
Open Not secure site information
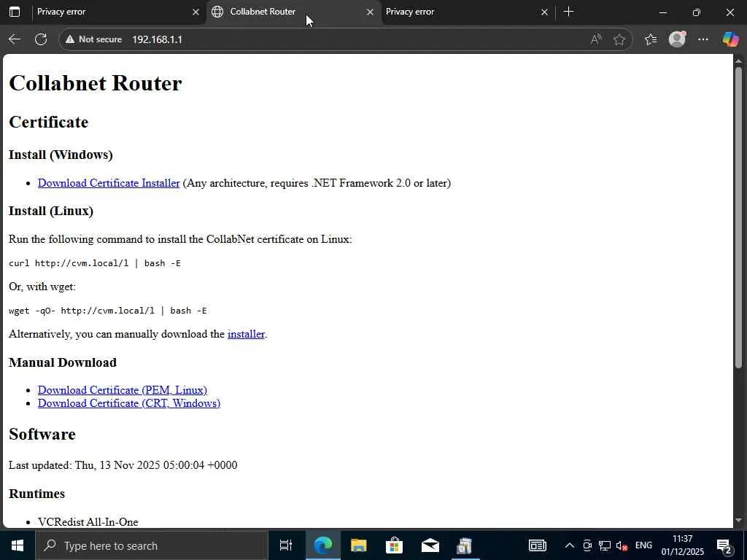[x=93, y=39]
